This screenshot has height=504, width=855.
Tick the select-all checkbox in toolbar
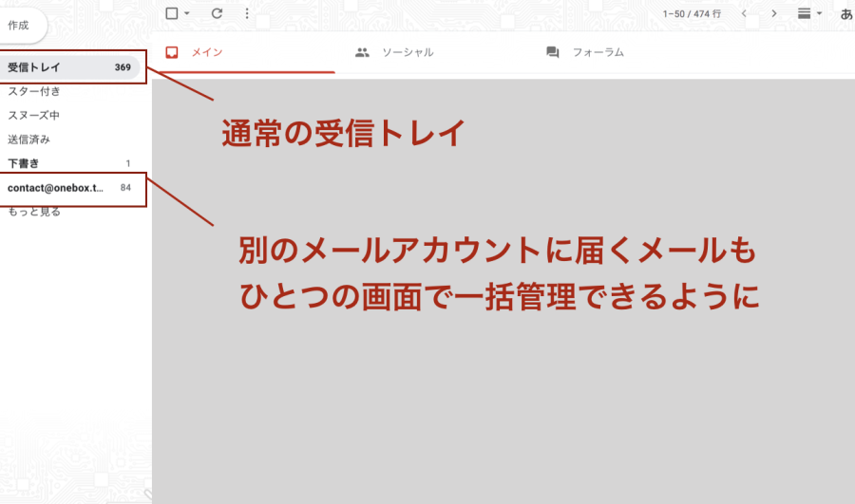point(171,13)
